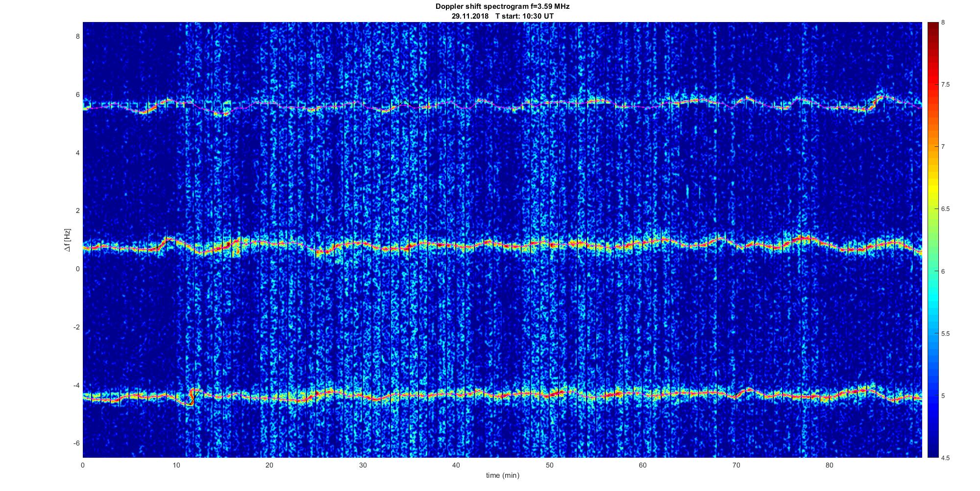The width and height of the screenshot is (980, 491).
Task: Click the y-axis tick label '2'
Action: tap(77, 210)
